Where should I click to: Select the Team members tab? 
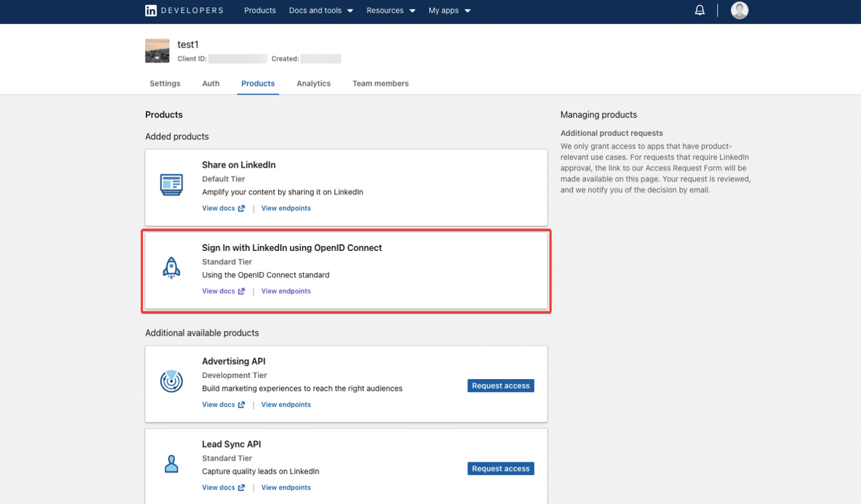click(381, 83)
